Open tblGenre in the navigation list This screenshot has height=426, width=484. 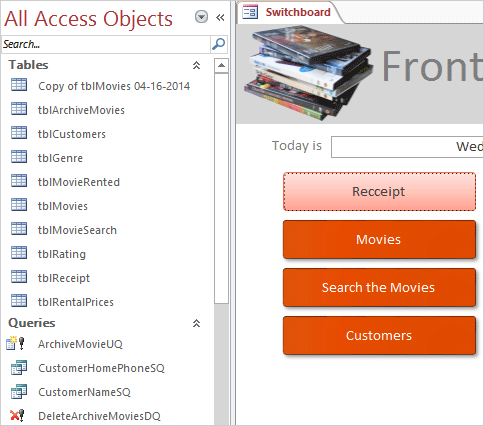point(60,158)
